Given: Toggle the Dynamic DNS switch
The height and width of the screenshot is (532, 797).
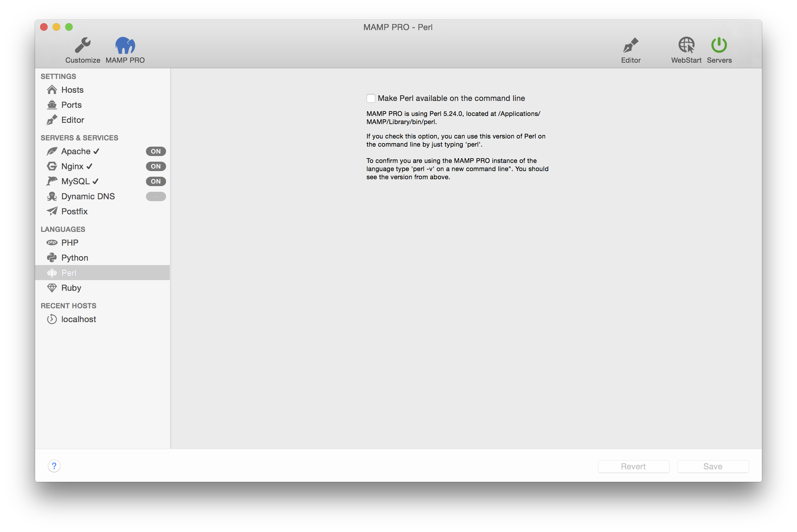Looking at the screenshot, I should (x=156, y=196).
